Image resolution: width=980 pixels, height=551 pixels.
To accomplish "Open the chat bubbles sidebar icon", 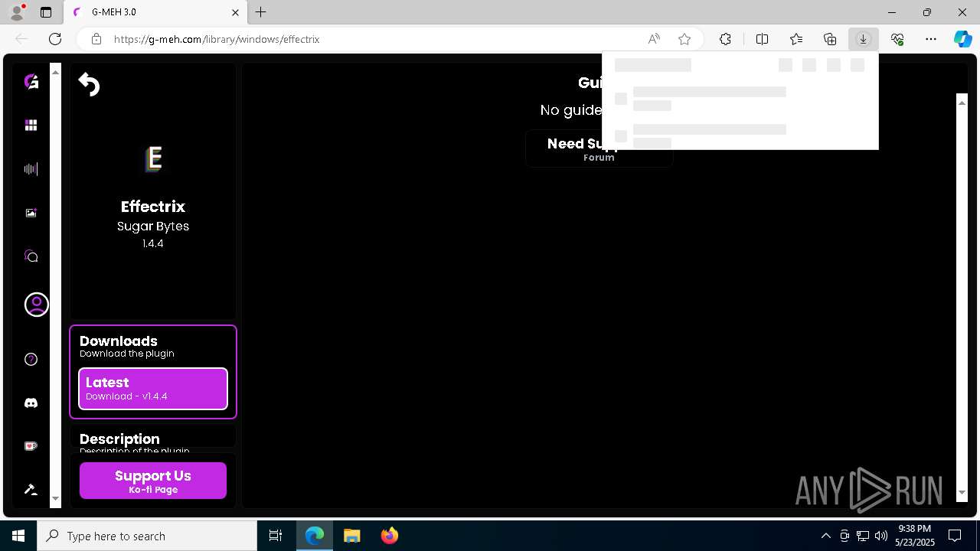I will [x=31, y=256].
